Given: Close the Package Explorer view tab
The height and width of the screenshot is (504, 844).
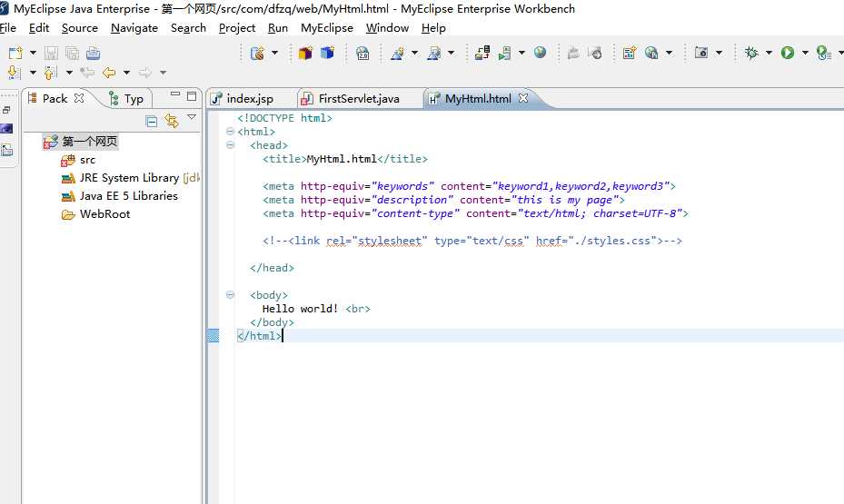Looking at the screenshot, I should pos(79,98).
